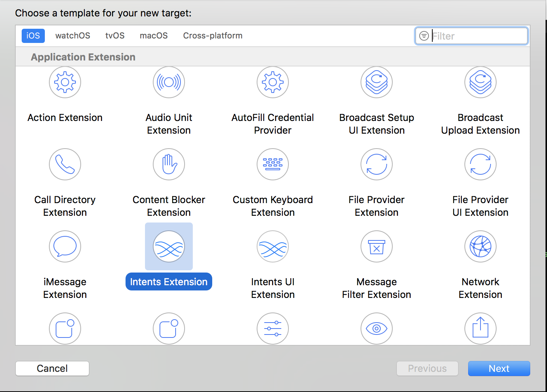Select the File Provider Extension icon

tap(377, 164)
